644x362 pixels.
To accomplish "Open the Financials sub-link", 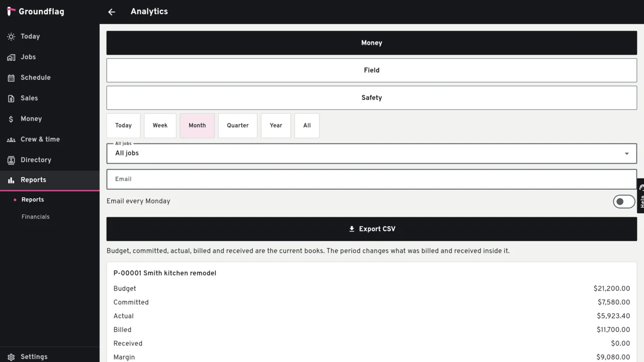I will pos(36,217).
